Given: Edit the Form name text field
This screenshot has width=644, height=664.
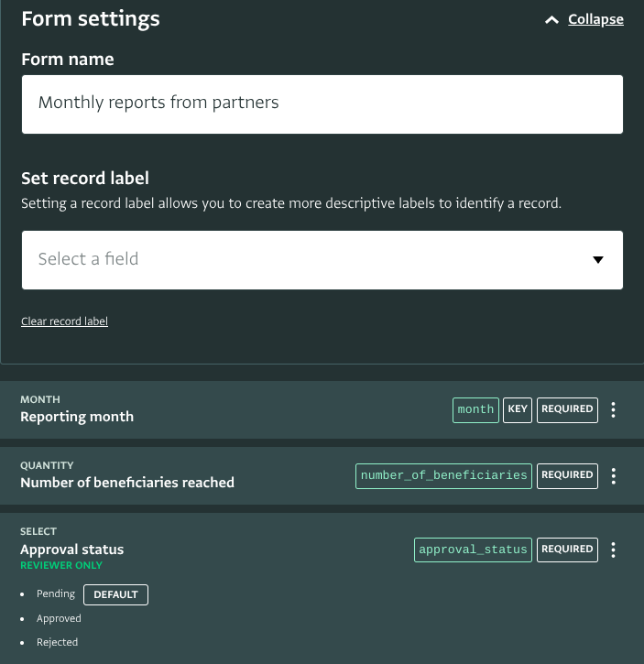Looking at the screenshot, I should pos(322,104).
